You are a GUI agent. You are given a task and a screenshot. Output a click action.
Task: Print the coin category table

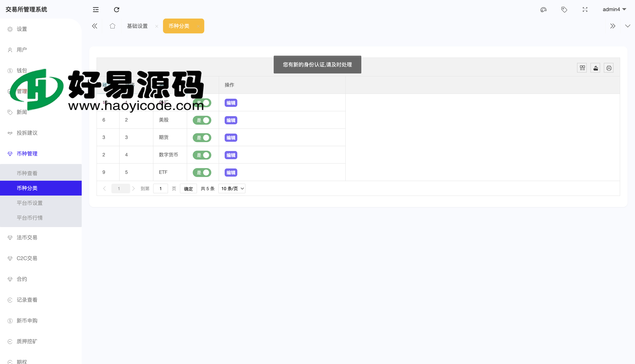click(x=609, y=68)
